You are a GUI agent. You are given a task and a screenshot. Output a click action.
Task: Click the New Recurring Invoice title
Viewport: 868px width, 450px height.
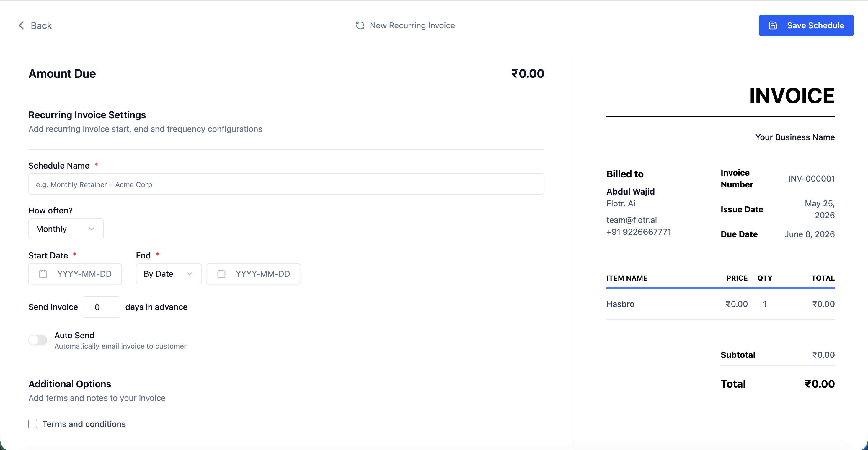pyautogui.click(x=412, y=25)
